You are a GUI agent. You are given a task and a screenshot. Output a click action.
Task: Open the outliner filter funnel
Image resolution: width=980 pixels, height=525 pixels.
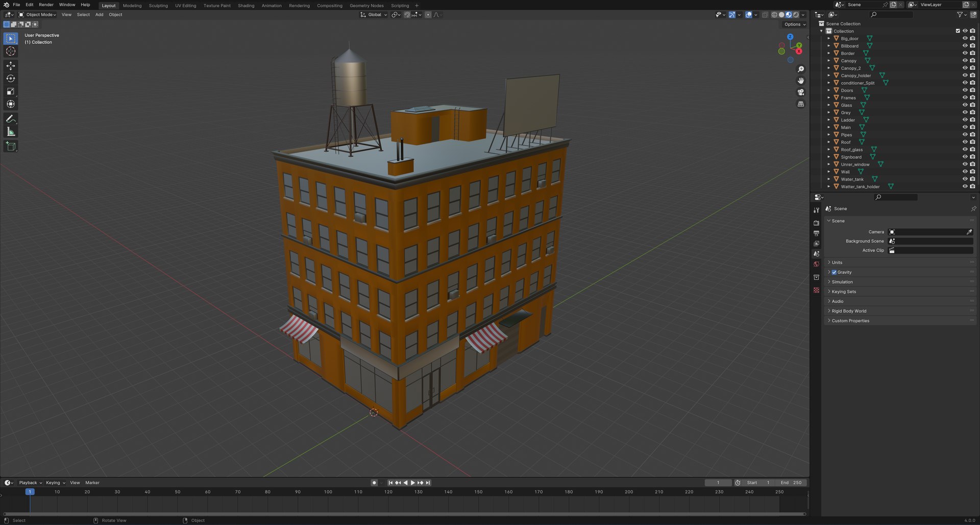pos(960,15)
